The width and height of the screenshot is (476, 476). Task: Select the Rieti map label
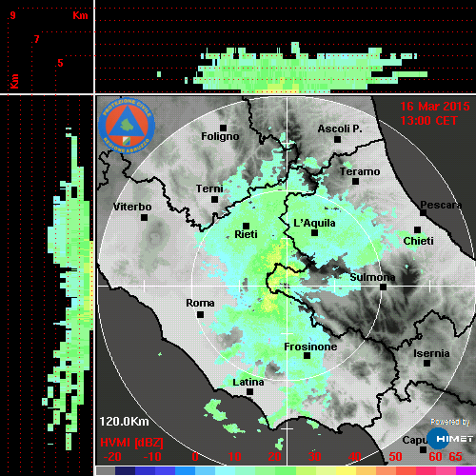(246, 234)
